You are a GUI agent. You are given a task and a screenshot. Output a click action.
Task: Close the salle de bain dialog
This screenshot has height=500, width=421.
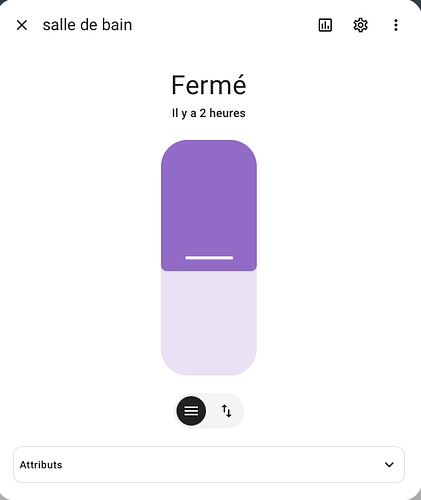[x=22, y=25]
